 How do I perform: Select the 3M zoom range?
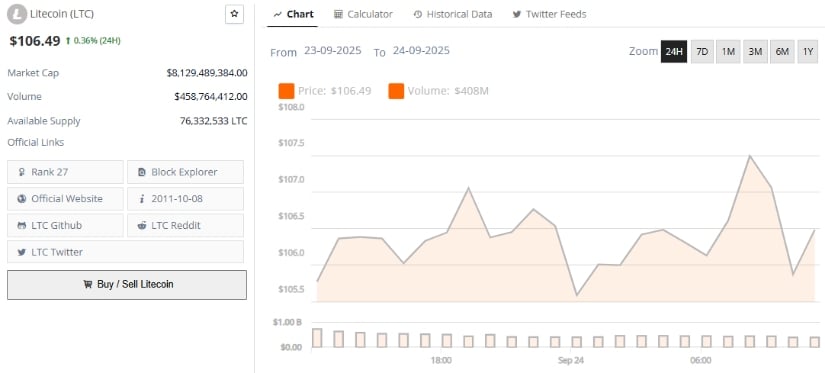click(x=755, y=52)
